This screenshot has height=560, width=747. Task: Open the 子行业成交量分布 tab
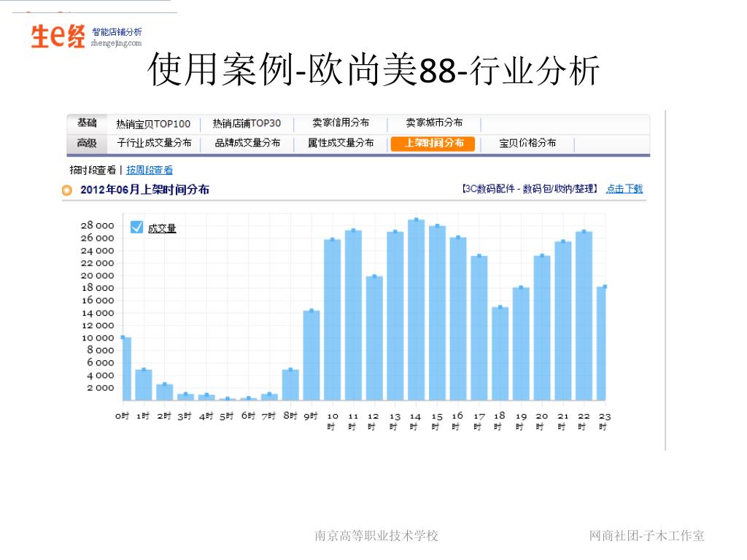154,143
